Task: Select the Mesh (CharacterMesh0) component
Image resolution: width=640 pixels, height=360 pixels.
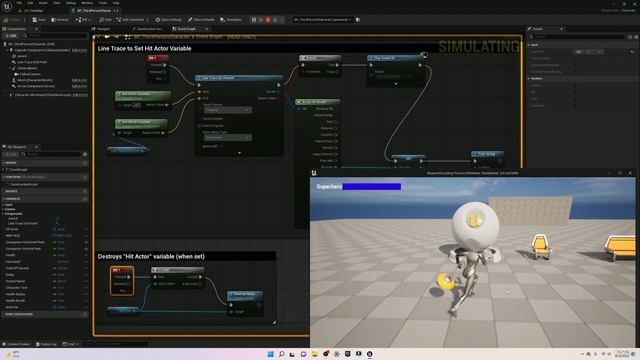Action: tap(34, 80)
